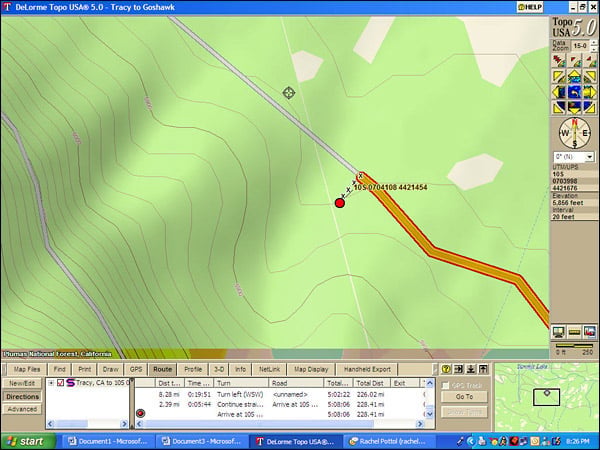
Task: Click the third zoom tool icon under Data Zoom
Action: (590, 60)
